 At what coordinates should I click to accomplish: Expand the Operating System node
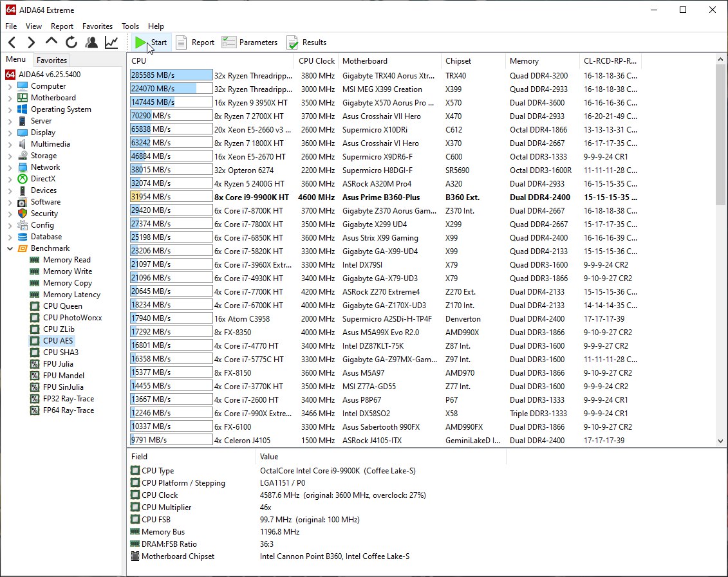coord(10,109)
